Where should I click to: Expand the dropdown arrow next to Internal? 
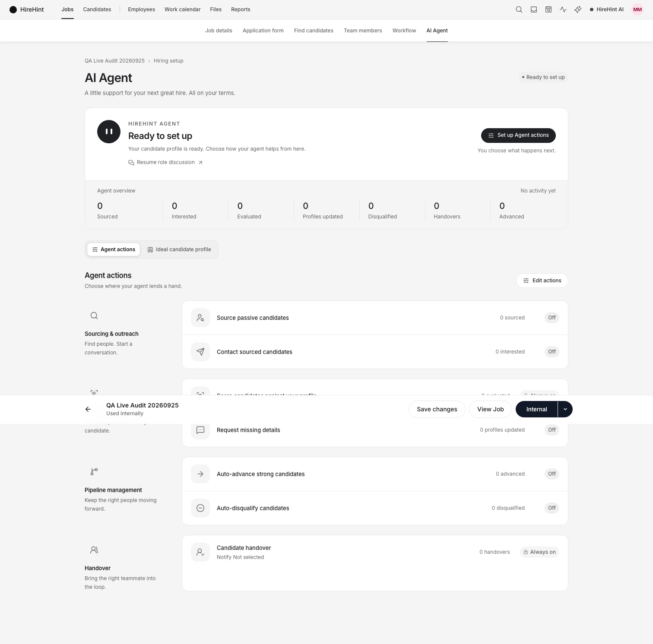(565, 409)
